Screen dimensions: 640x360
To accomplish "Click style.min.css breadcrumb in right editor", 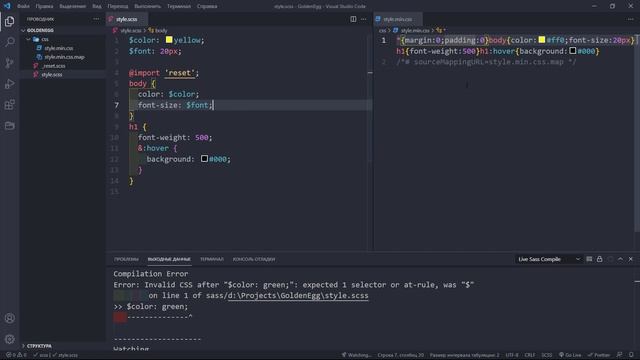I will [412, 31].
